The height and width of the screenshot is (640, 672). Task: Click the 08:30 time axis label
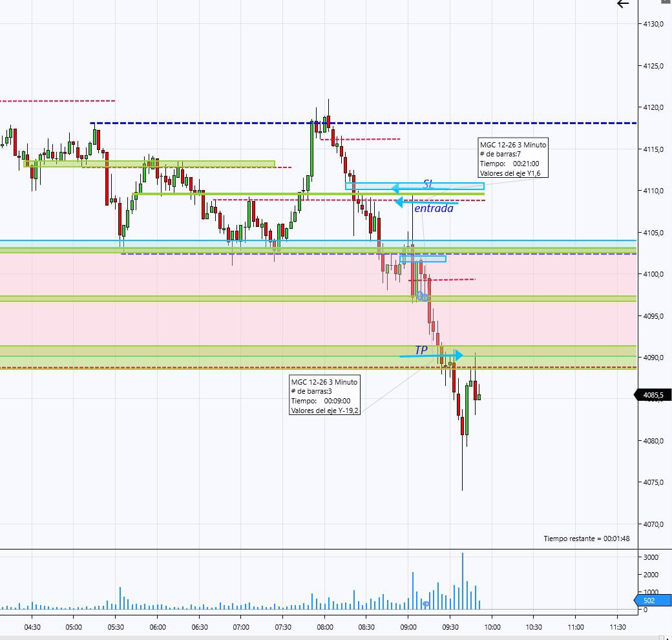click(x=366, y=627)
